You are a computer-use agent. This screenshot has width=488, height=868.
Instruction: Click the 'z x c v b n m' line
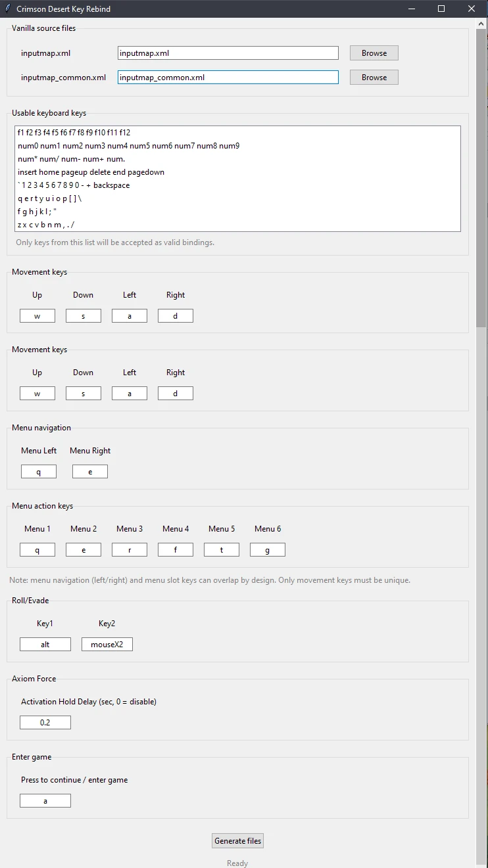(47, 225)
